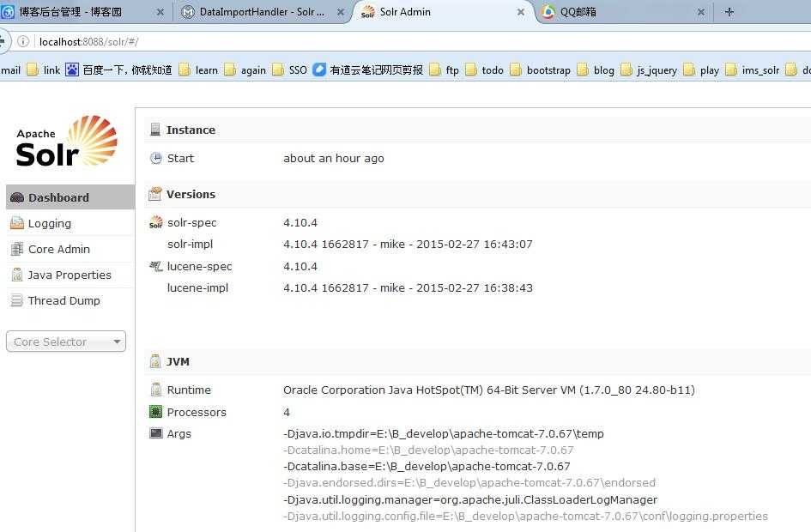The width and height of the screenshot is (811, 532).
Task: View the Thread Dump page
Action: [64, 301]
